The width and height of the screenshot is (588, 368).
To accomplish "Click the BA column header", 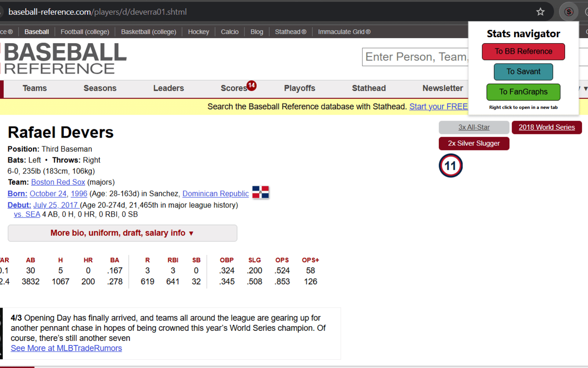I will [115, 260].
